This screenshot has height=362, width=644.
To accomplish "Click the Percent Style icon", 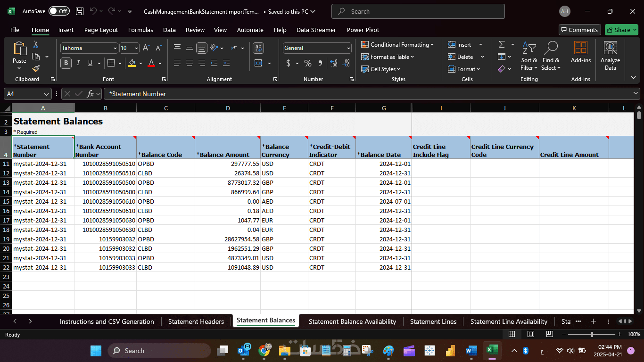I will click(x=307, y=63).
